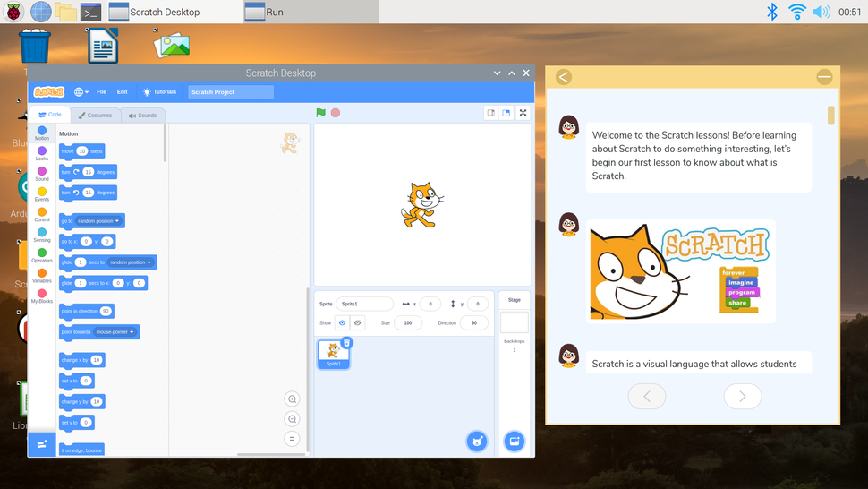Image resolution: width=868 pixels, height=489 pixels.
Task: Select the Looks block category
Action: point(42,153)
